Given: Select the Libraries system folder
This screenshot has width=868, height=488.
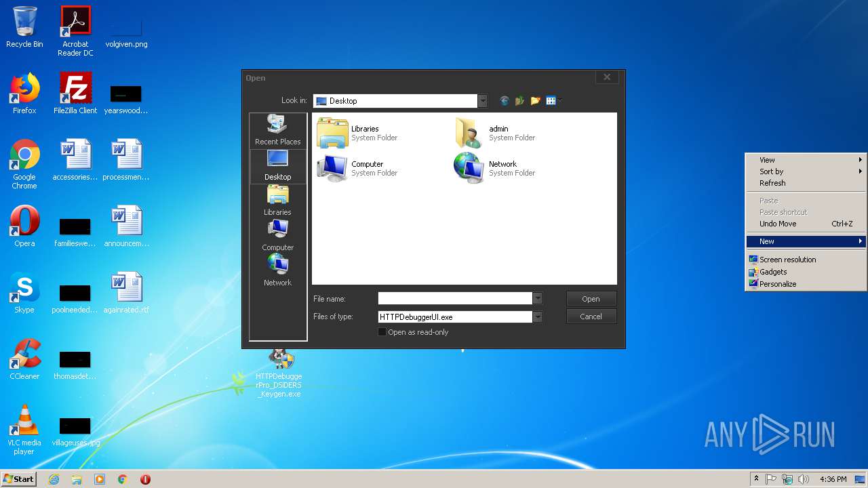Looking at the screenshot, I should pos(358,133).
